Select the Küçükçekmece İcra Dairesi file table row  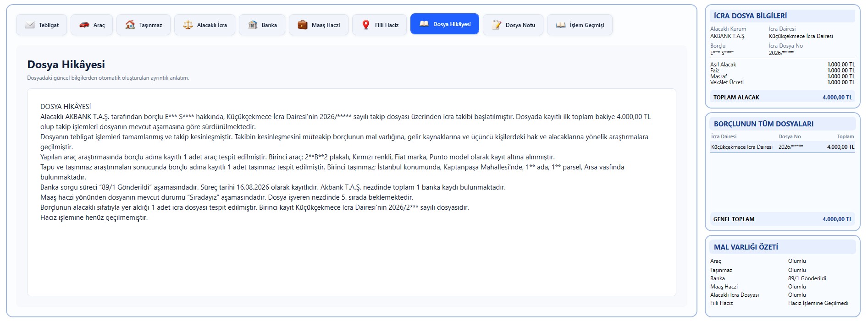[782, 147]
